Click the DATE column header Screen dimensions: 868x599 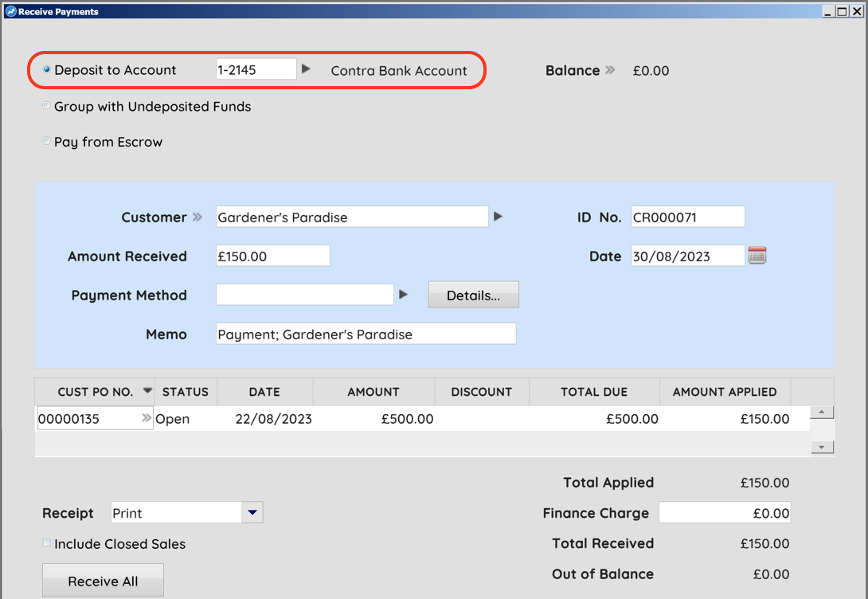[264, 392]
